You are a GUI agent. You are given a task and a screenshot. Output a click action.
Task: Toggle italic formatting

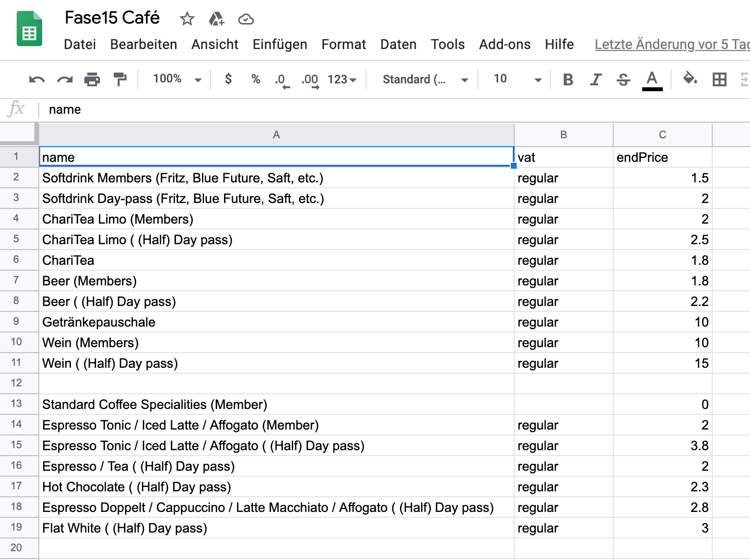coord(595,79)
